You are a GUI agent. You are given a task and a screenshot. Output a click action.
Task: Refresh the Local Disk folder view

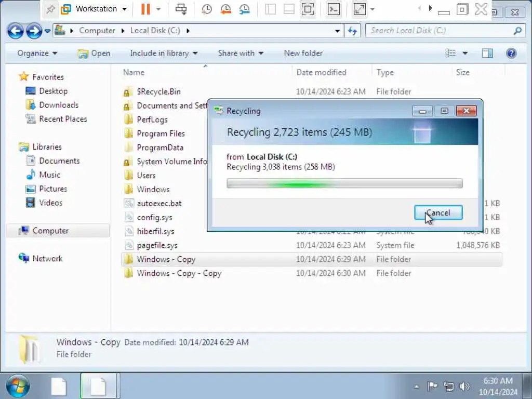[353, 31]
